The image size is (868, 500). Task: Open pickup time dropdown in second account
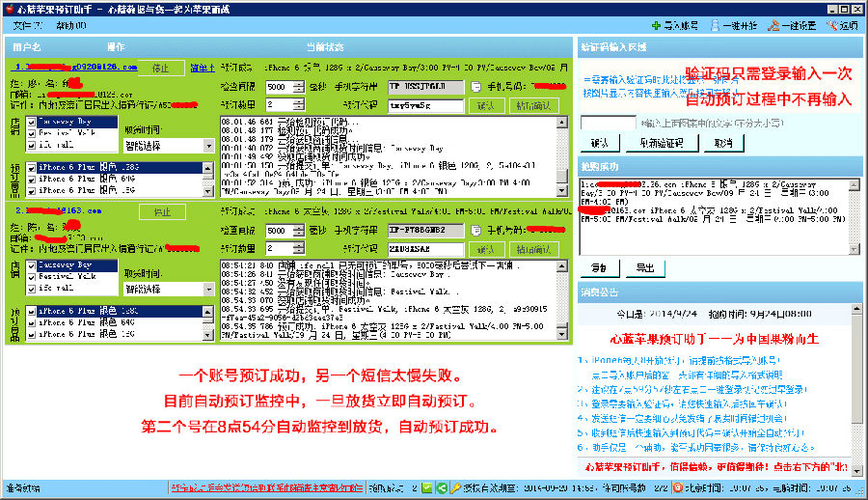click(x=208, y=289)
